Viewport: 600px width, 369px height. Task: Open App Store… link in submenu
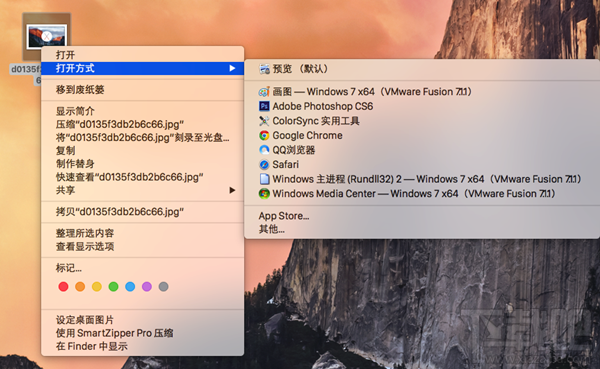coord(284,216)
